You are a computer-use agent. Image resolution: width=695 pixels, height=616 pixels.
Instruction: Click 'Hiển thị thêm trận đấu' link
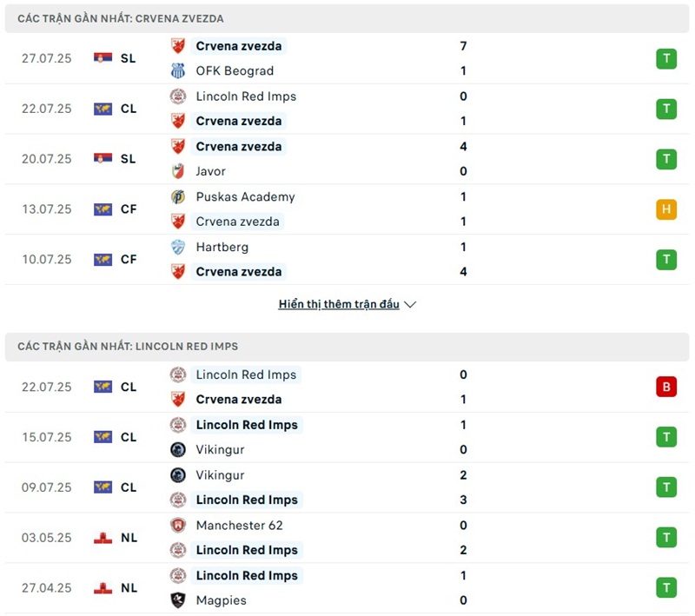339,305
